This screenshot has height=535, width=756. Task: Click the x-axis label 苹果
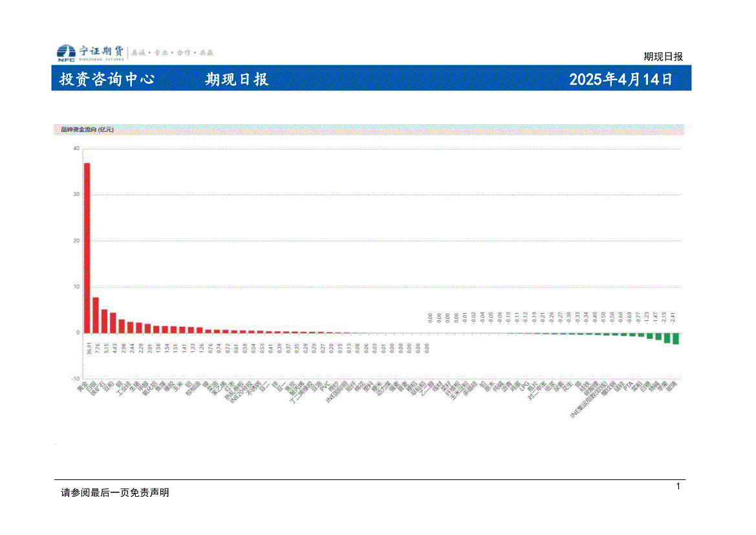pyautogui.click(x=663, y=386)
